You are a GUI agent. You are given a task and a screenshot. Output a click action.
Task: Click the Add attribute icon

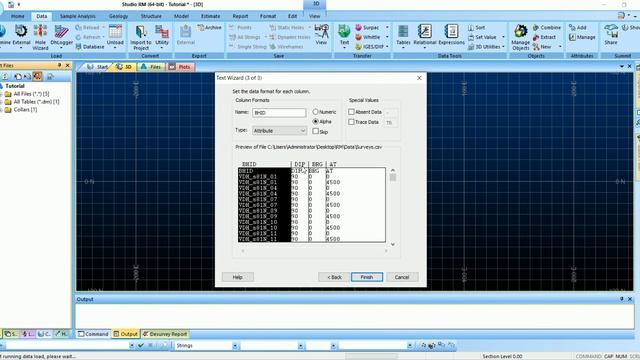[x=578, y=27]
